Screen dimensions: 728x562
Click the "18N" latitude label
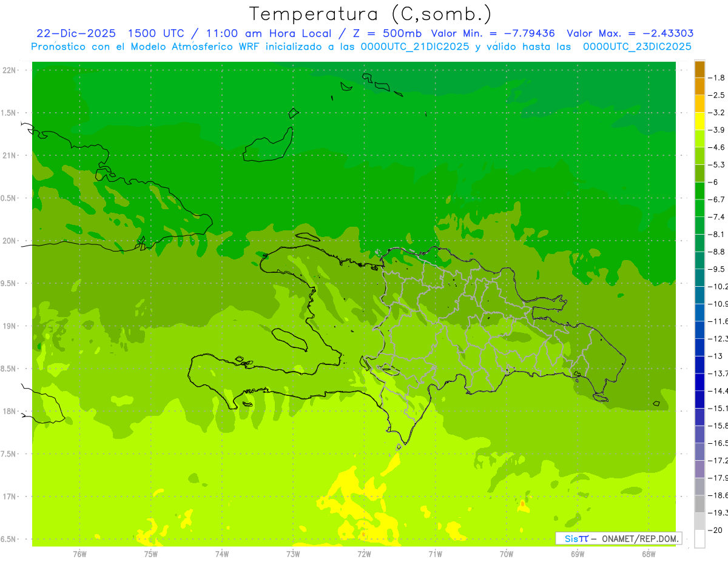pyautogui.click(x=9, y=412)
